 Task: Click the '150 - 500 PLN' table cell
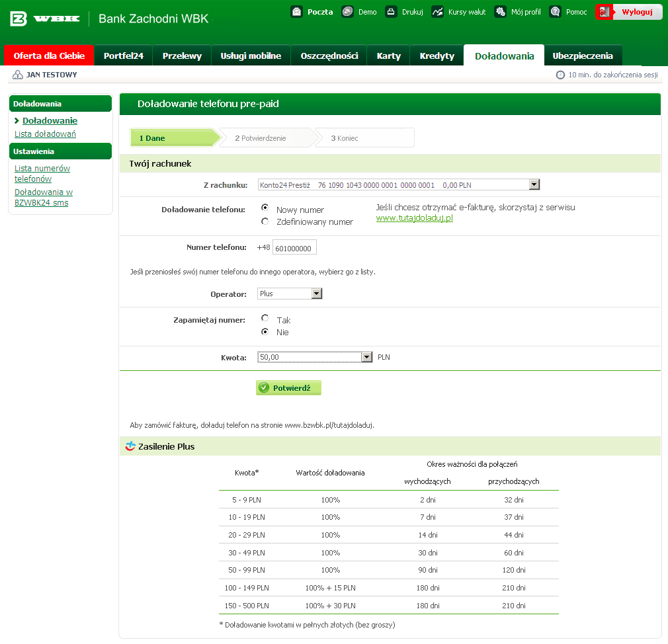tap(247, 606)
